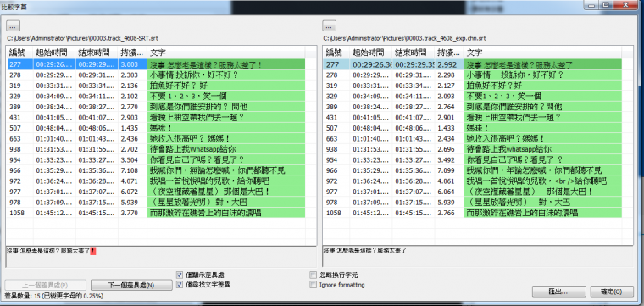Viewport: 644px width, 306px height.
Task: Toggle 僅尋找文字差異 checkbox
Action: point(180,284)
